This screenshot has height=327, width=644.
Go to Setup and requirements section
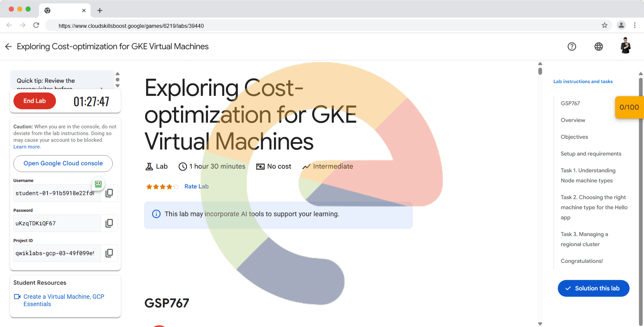[x=591, y=154]
